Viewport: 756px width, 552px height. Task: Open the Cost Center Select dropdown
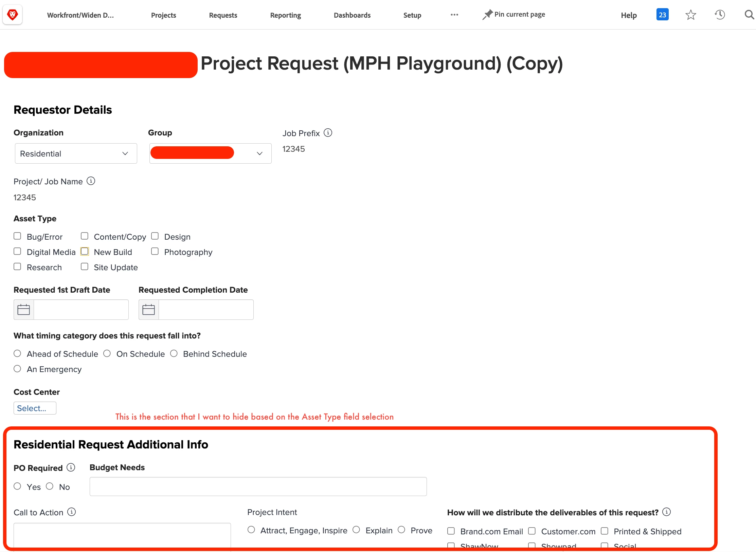coord(35,408)
